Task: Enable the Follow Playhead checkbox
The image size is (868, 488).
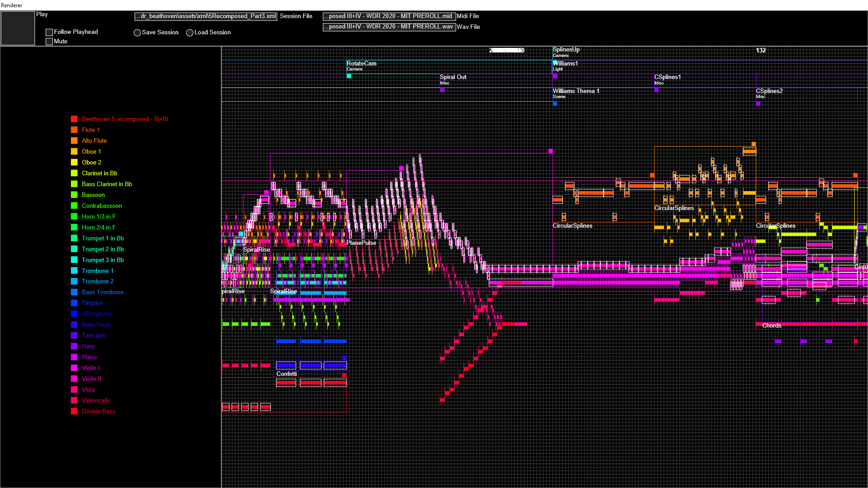Action: [49, 32]
